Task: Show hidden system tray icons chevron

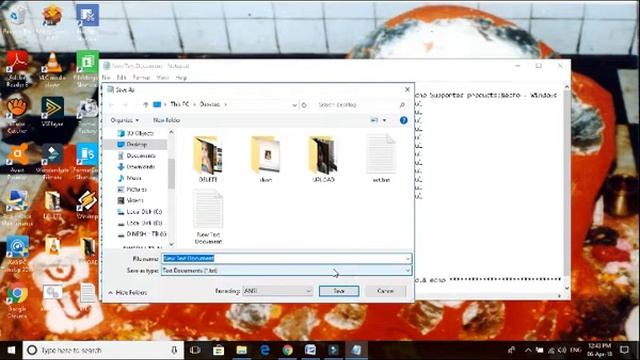Action: point(528,350)
